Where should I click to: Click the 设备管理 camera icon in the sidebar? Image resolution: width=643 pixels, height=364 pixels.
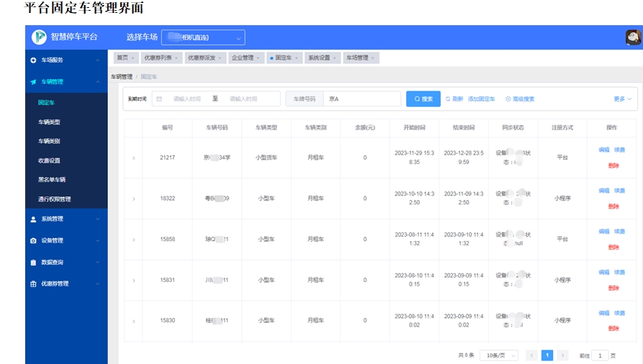coord(33,241)
